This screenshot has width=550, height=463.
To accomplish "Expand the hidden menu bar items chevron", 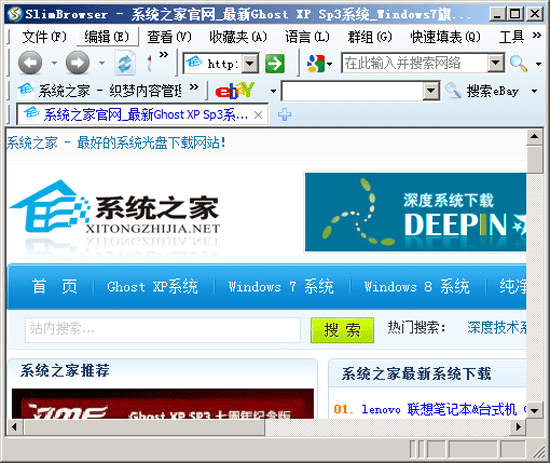I will [x=537, y=35].
